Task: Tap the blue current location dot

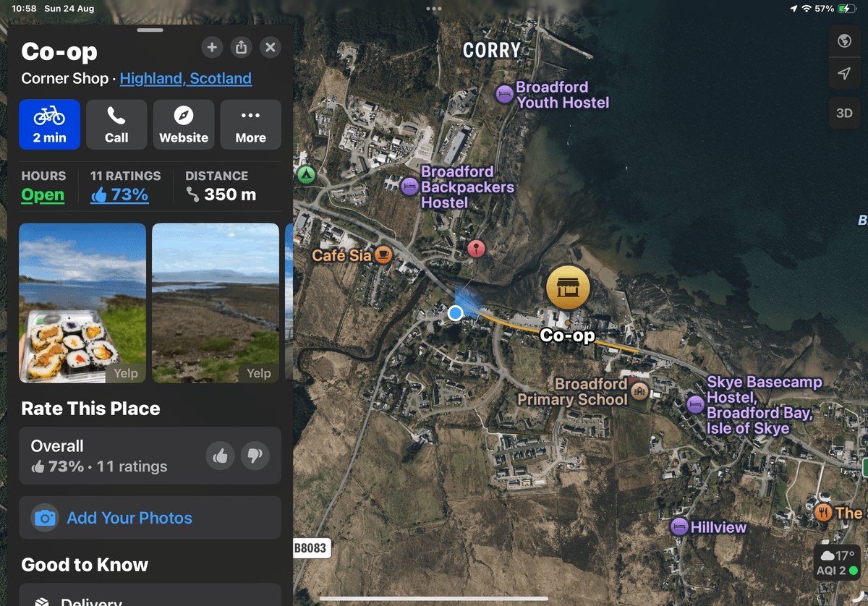Action: tap(455, 313)
